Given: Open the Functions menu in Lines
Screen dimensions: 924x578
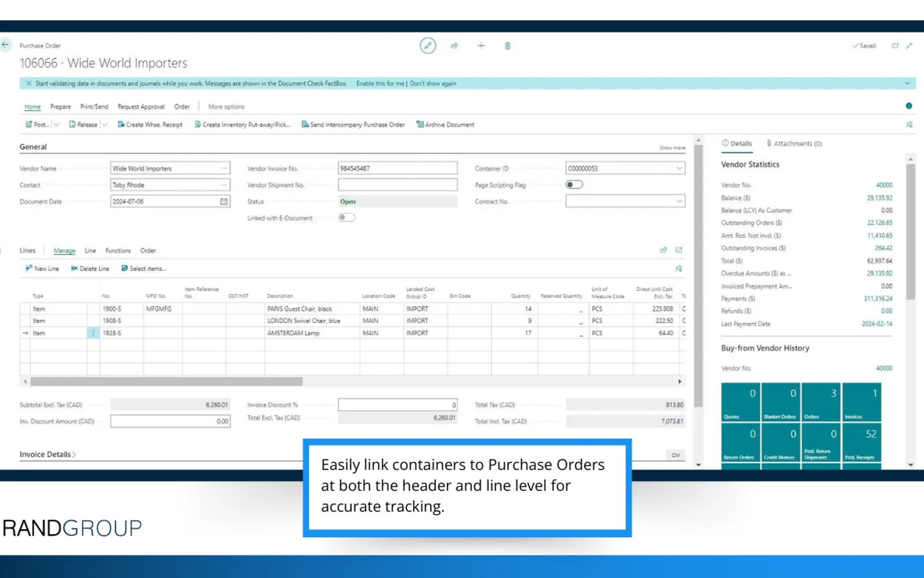Looking at the screenshot, I should point(118,250).
